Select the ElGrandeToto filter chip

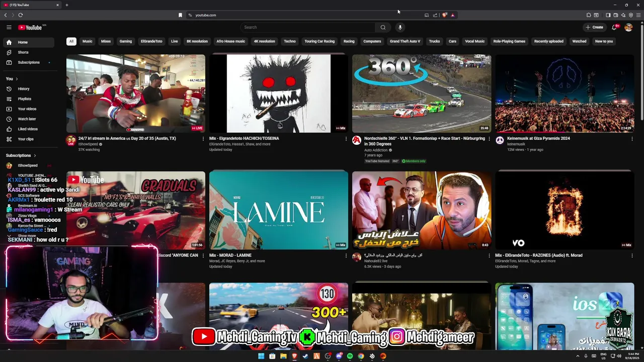(x=151, y=41)
